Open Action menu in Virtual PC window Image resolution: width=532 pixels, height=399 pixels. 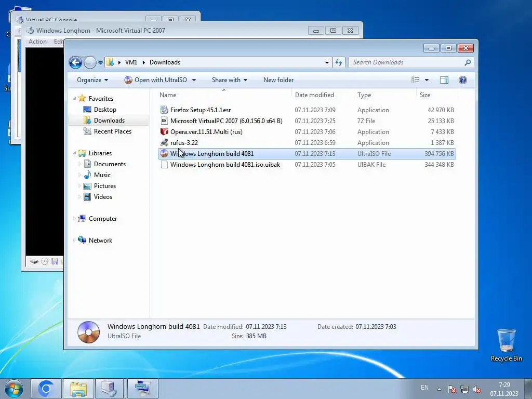[x=37, y=42]
